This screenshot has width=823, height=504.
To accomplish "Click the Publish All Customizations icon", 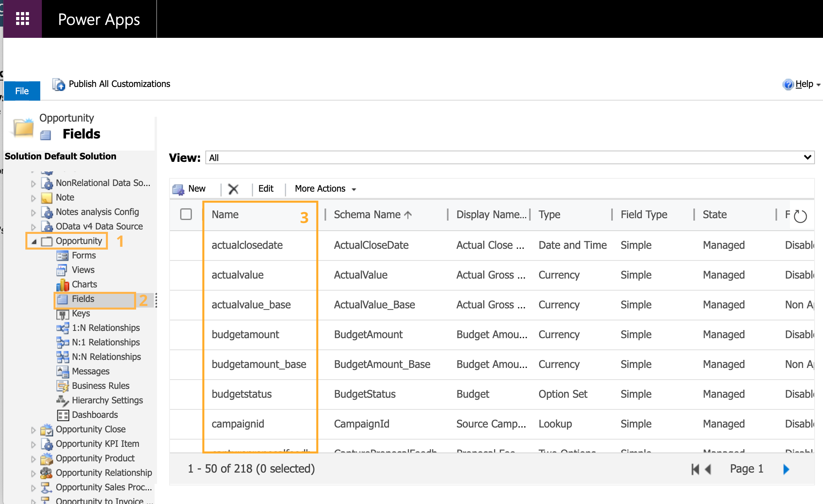I will click(x=59, y=84).
